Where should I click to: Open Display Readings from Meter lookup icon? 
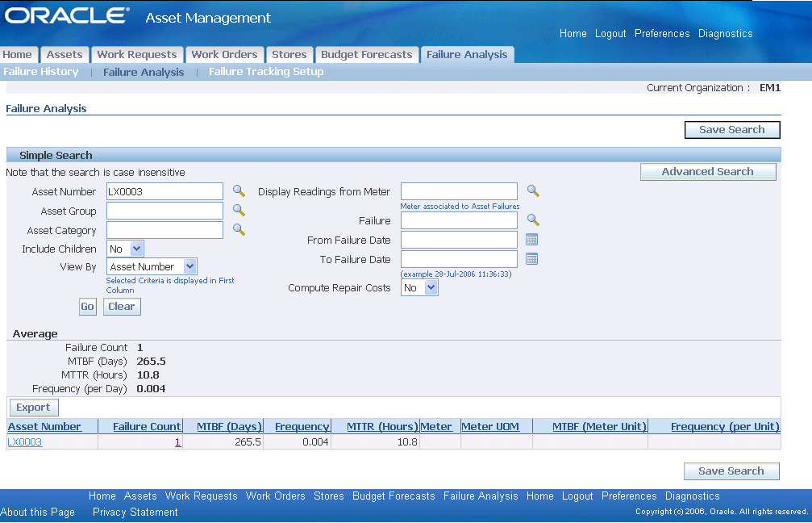(x=533, y=190)
